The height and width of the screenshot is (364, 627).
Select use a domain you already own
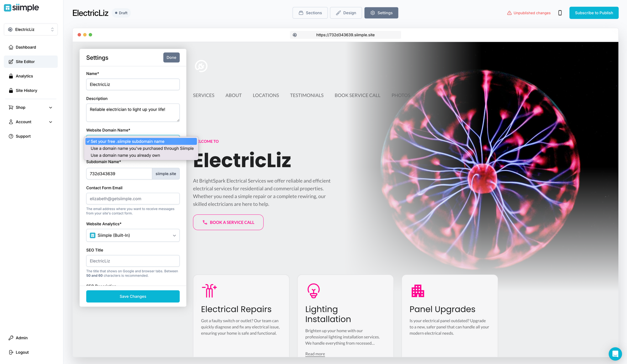[125, 155]
